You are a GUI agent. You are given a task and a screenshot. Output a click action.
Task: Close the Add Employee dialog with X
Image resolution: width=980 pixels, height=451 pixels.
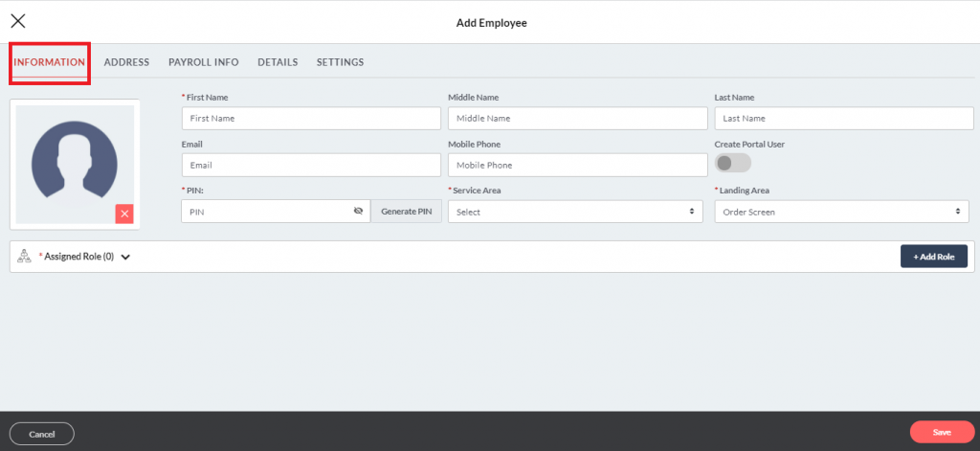coord(18,21)
